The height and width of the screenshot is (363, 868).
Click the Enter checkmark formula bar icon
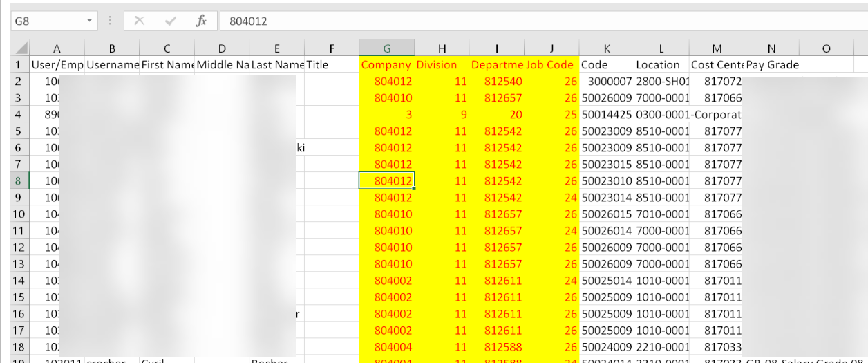(171, 21)
